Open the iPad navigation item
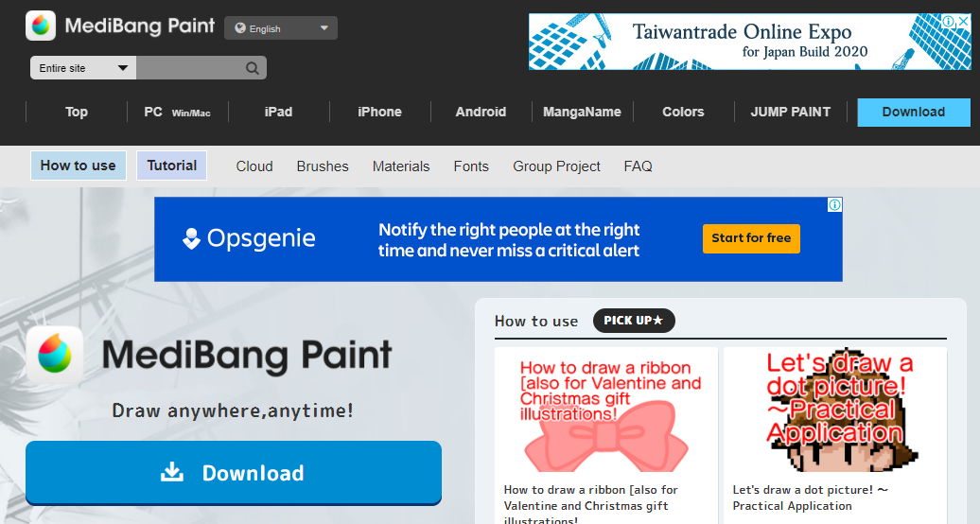This screenshot has height=524, width=980. (x=279, y=112)
